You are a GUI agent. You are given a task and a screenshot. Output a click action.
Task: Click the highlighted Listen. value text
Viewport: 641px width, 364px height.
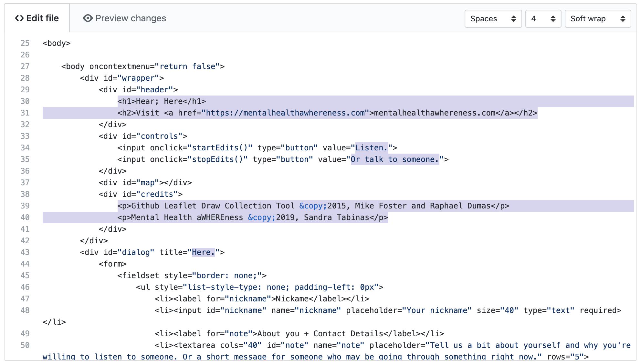[x=371, y=148]
